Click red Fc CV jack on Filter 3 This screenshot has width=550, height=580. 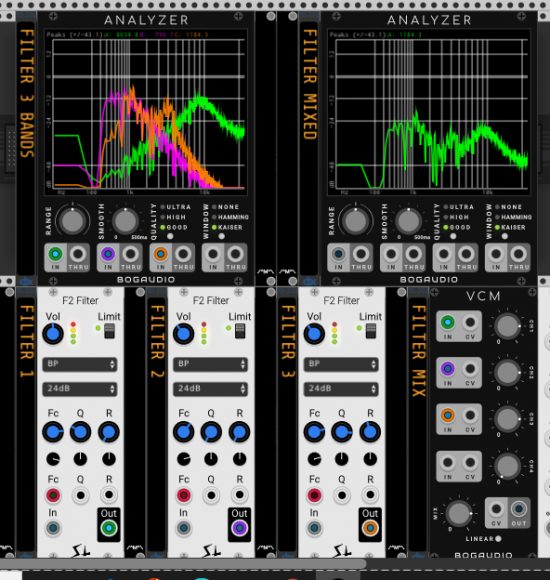click(x=314, y=495)
